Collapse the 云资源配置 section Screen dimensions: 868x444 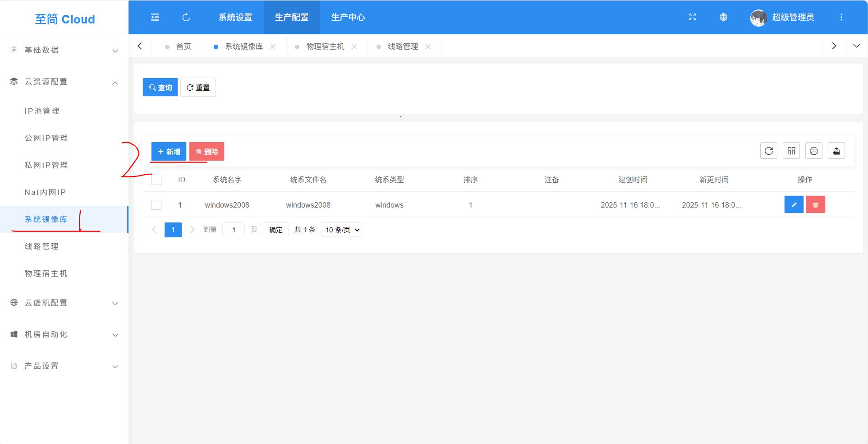[115, 82]
